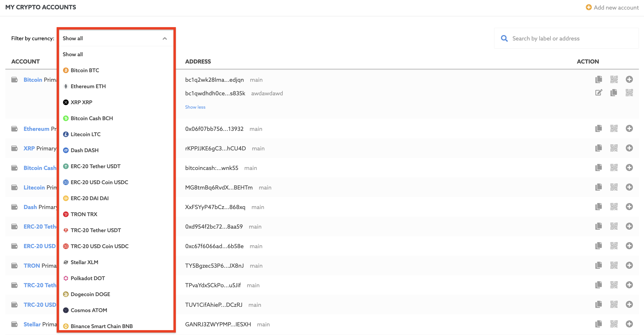This screenshot has width=644, height=335.
Task: Click Show less under Bitcoin addresses
Action: 195,107
